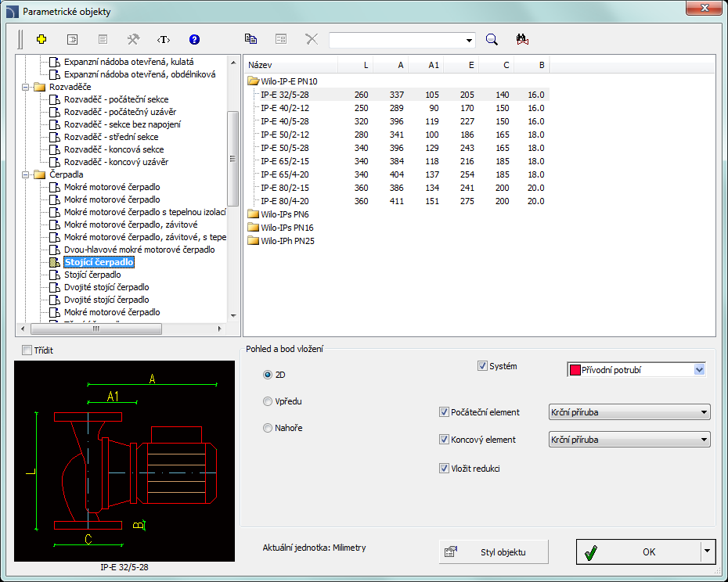
Task: Click the Wilo-IPs PN16 folder icon
Action: coord(253,228)
